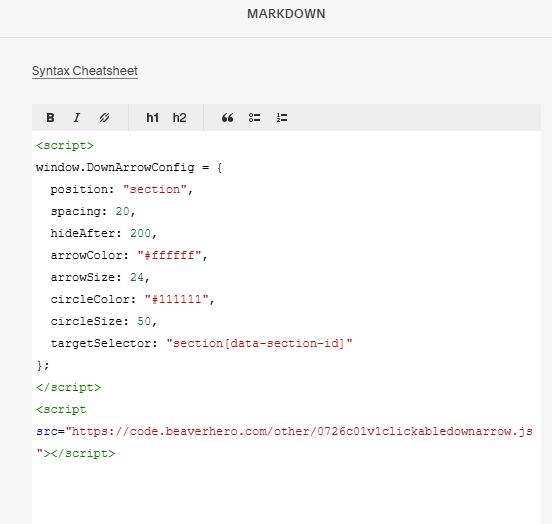Toggle bold formatting in the Markdown toolbar
The width and height of the screenshot is (552, 524).
(50, 118)
